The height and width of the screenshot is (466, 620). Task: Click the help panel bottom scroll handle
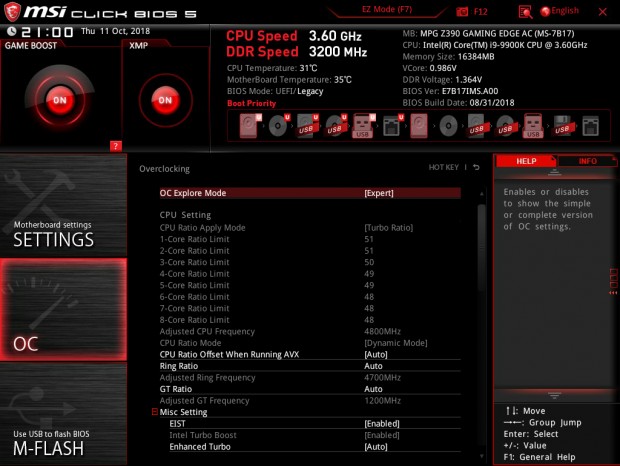point(554,395)
